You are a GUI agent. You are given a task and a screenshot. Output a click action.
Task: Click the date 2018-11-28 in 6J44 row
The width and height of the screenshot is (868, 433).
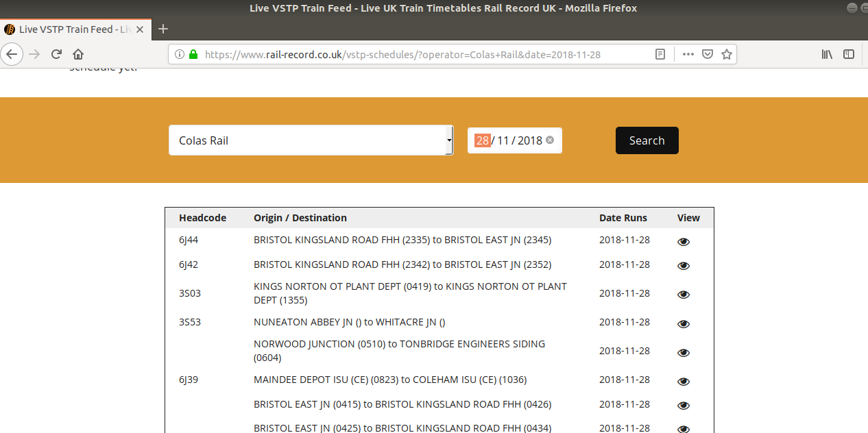[x=625, y=240]
